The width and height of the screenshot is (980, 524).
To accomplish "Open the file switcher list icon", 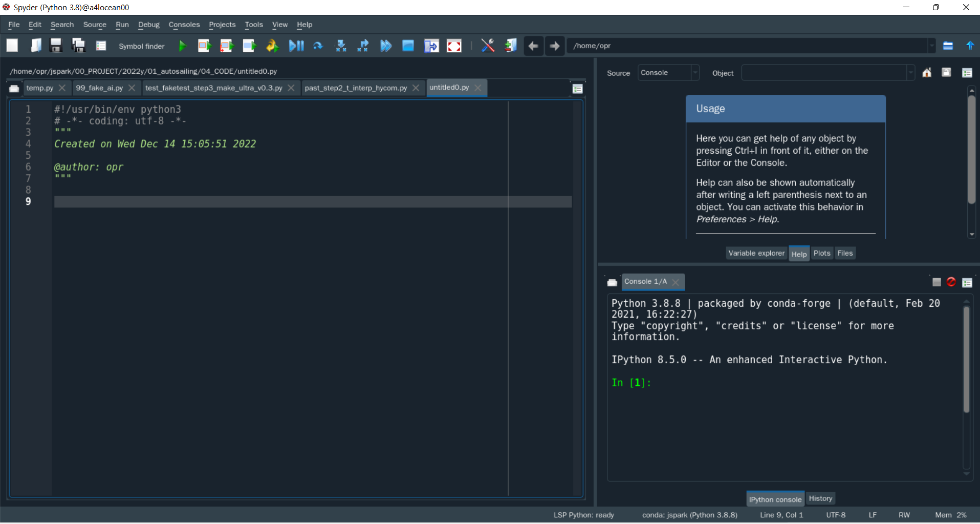I will (x=101, y=46).
